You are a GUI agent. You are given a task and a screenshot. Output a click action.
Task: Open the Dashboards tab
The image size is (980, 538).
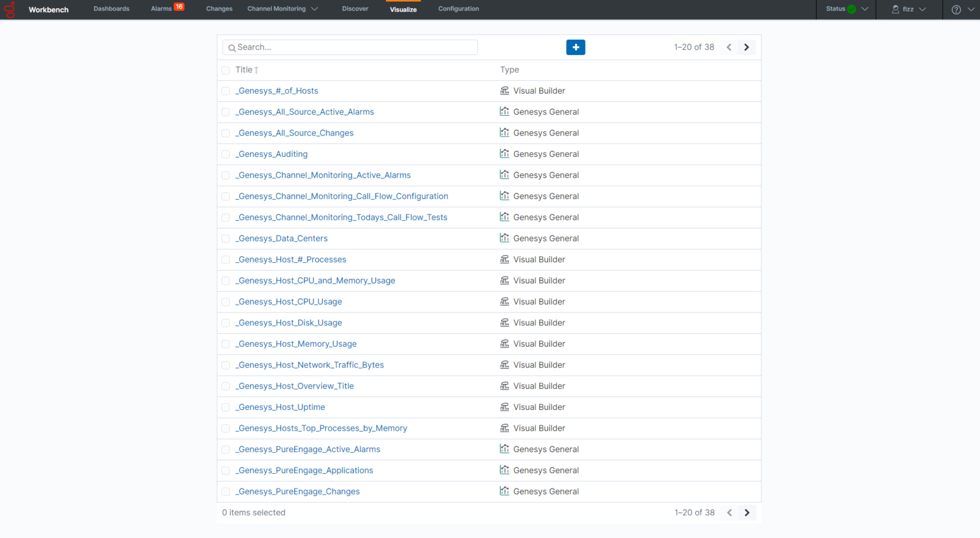111,9
